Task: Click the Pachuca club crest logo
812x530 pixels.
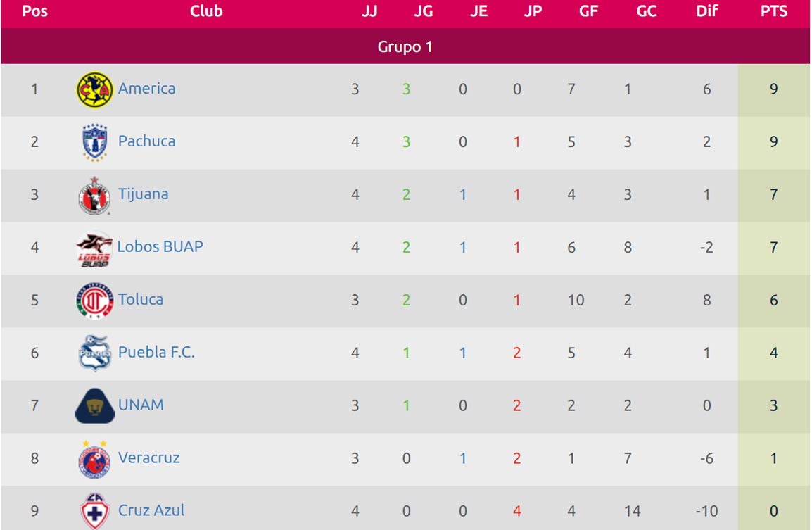Action: pos(94,142)
